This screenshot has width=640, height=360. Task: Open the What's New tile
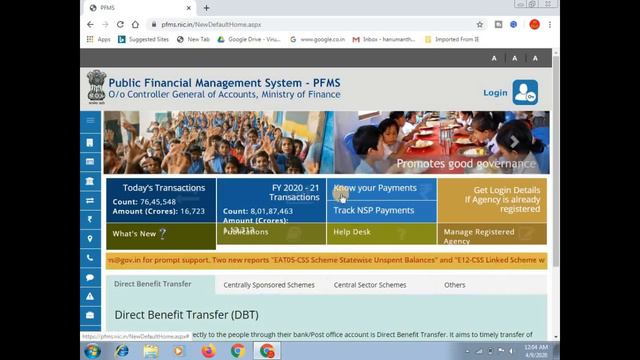click(161, 236)
